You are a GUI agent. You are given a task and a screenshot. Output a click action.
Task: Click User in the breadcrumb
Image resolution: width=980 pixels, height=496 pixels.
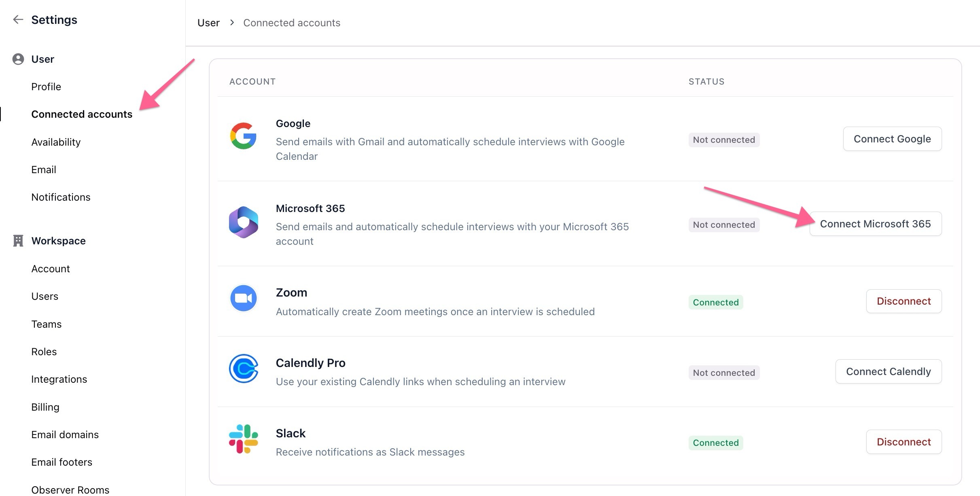(x=208, y=23)
